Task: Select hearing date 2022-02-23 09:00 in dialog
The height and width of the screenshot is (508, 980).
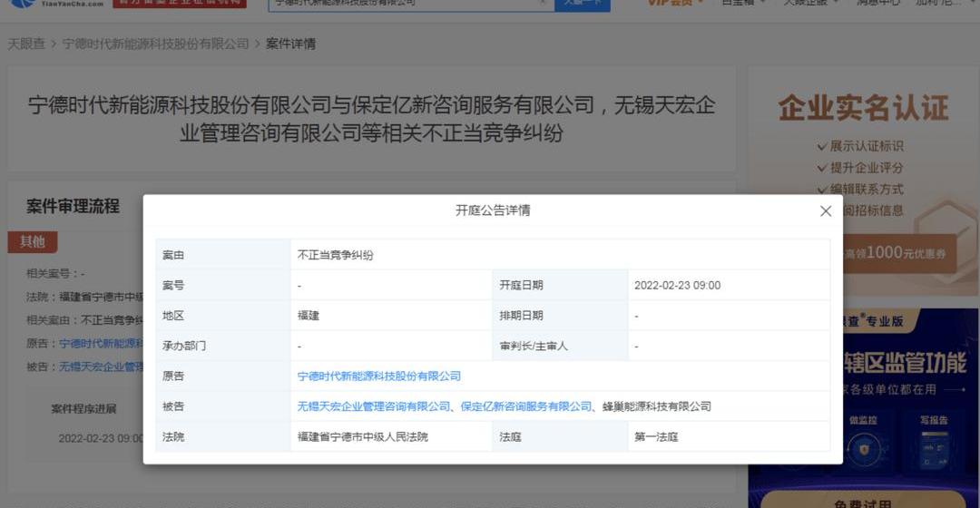Action: [678, 286]
